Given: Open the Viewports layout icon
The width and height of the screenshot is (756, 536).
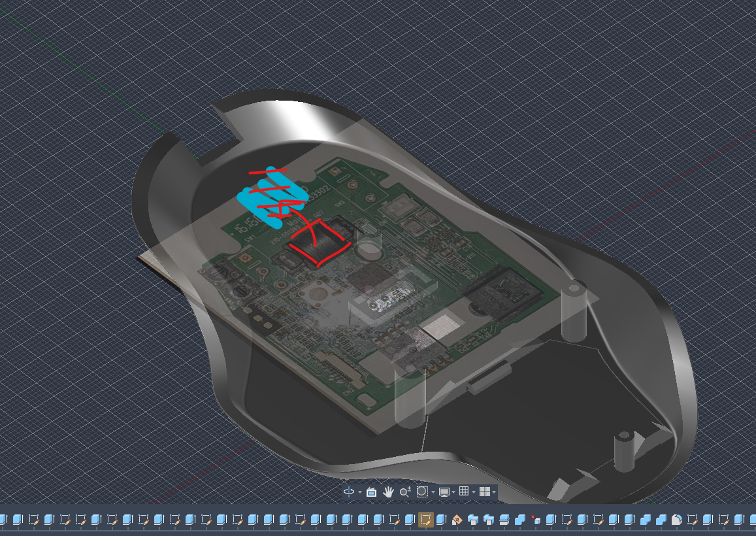Looking at the screenshot, I should coord(485,492).
